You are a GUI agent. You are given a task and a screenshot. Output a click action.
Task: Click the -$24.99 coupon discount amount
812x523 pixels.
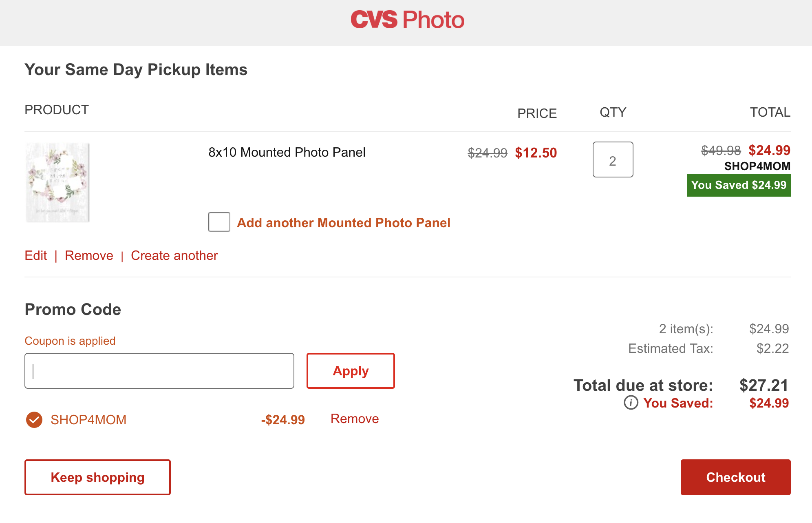pyautogui.click(x=283, y=420)
